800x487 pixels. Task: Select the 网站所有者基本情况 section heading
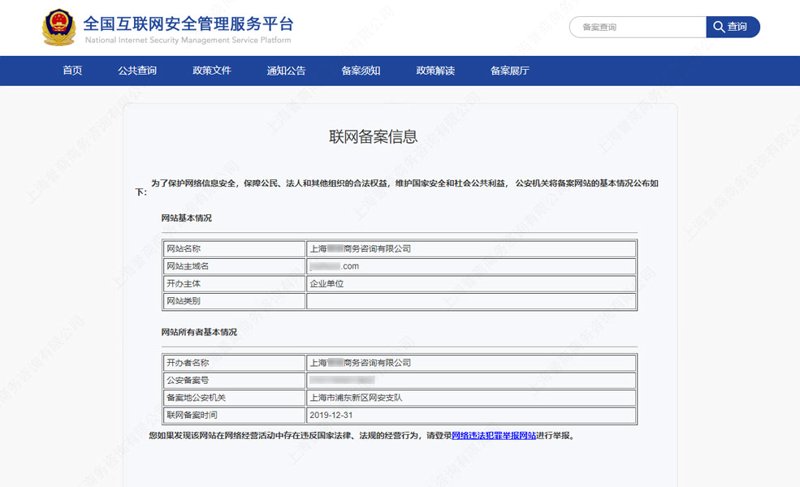(199, 332)
